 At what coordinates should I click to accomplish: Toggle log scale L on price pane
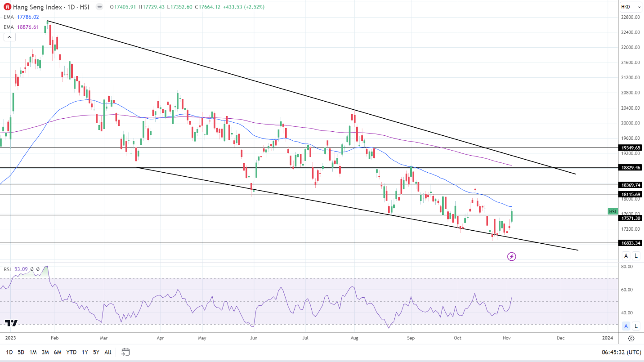pyautogui.click(x=636, y=256)
